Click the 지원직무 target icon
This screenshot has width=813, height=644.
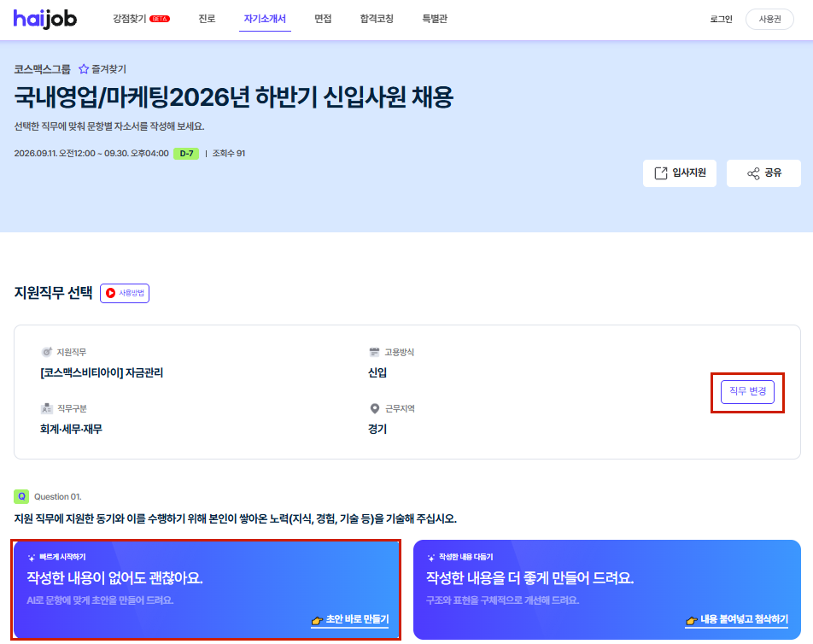pyautogui.click(x=47, y=352)
